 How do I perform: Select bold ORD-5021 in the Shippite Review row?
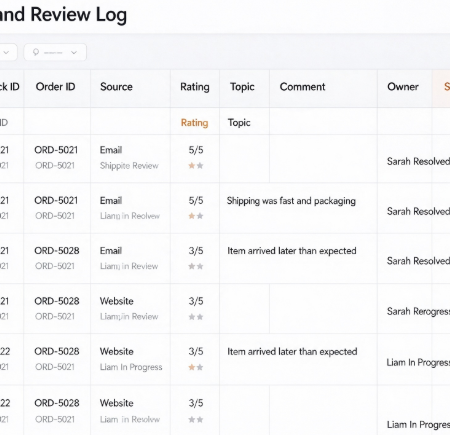click(56, 150)
